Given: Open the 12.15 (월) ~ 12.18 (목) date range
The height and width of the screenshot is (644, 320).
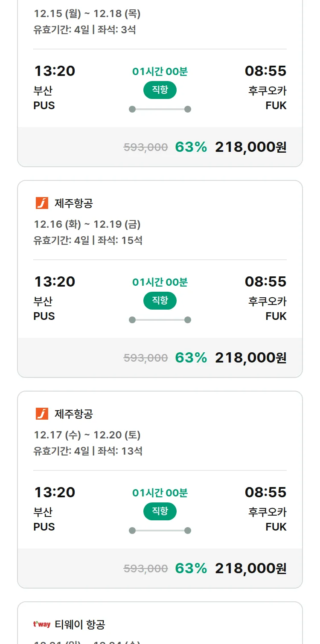Looking at the screenshot, I should click(x=87, y=14).
